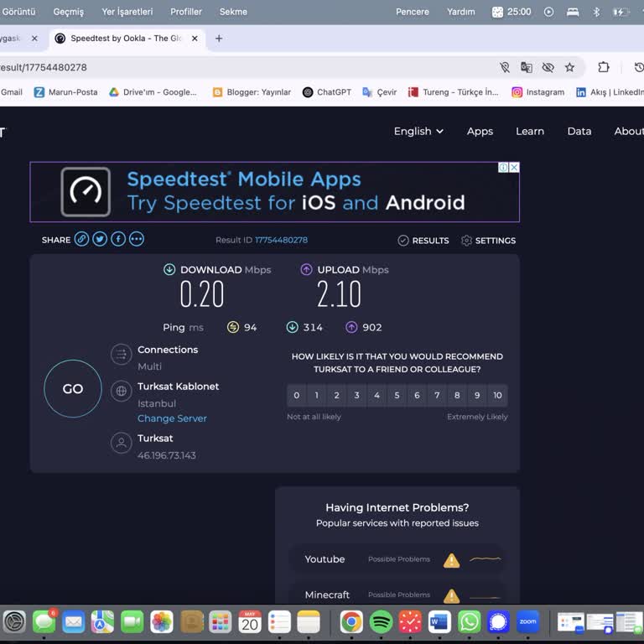Open the Data nav item
Viewport: 644px width, 644px height.
pyautogui.click(x=579, y=131)
